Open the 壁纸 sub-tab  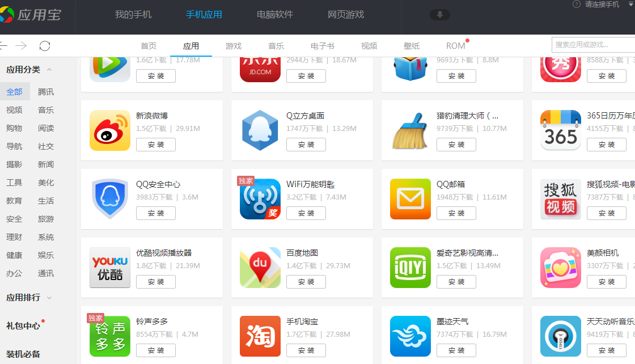point(412,46)
